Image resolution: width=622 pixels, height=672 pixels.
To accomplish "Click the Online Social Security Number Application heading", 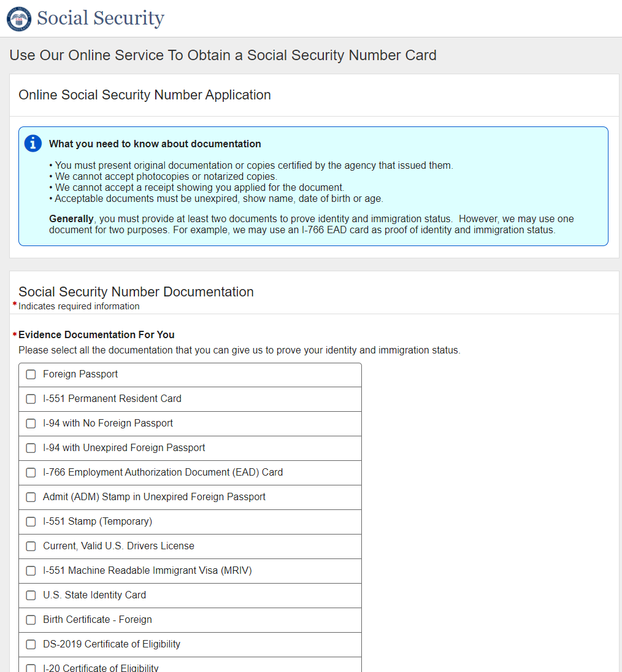I will (x=145, y=95).
